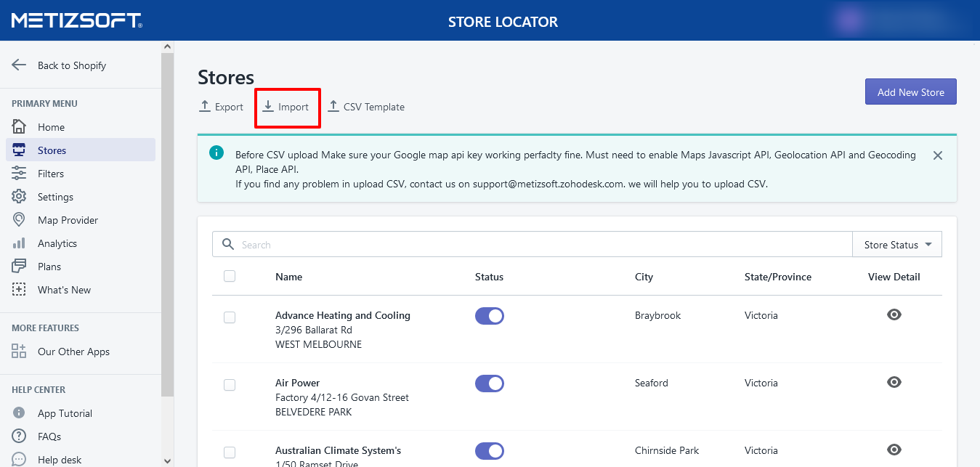Click the Home icon in sidebar
Image resolution: width=980 pixels, height=467 pixels.
click(19, 127)
